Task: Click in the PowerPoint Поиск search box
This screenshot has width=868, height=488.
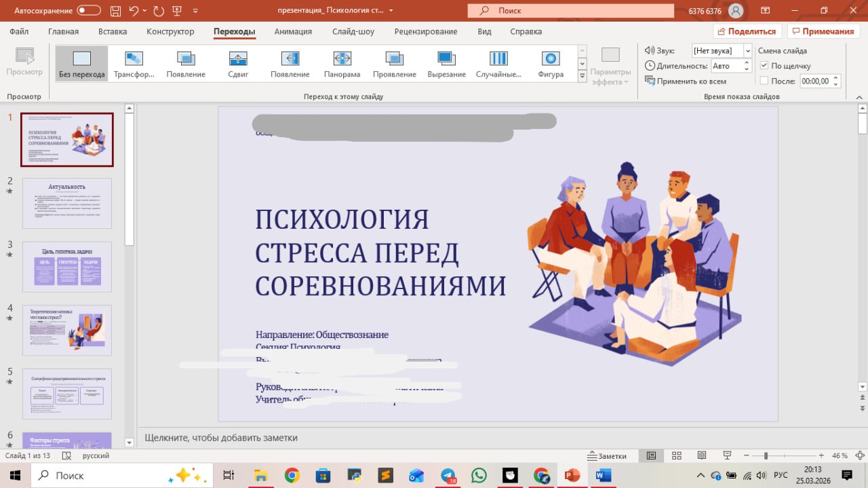Action: tap(572, 11)
